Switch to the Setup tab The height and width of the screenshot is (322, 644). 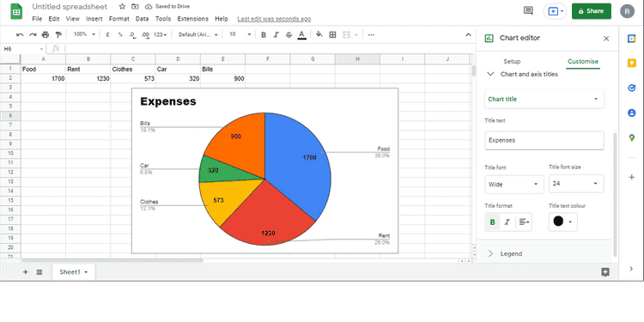point(512,62)
